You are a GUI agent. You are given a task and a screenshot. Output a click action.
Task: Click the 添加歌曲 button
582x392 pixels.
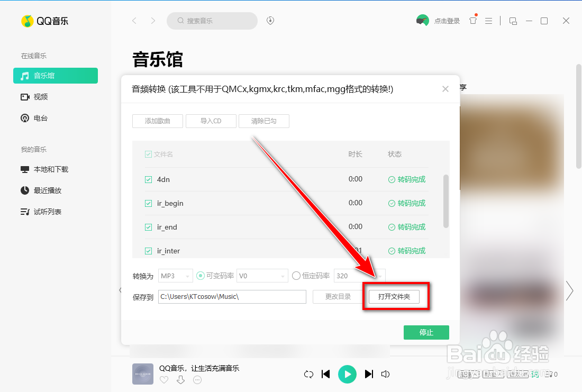[x=157, y=121]
